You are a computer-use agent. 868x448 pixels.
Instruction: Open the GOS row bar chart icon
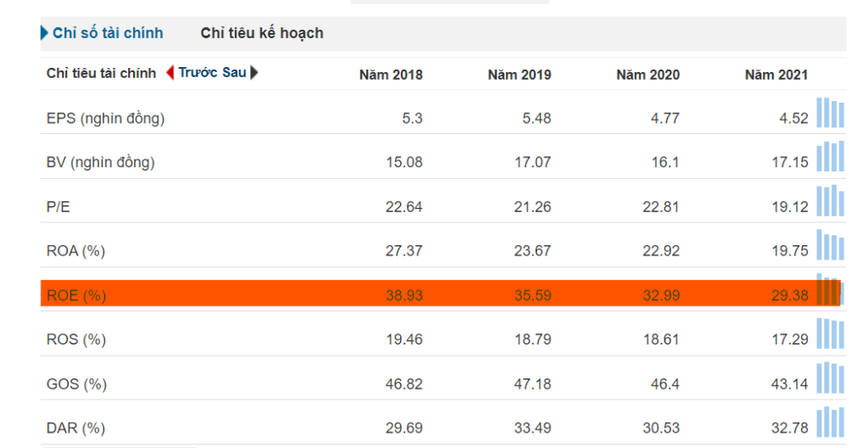(831, 378)
